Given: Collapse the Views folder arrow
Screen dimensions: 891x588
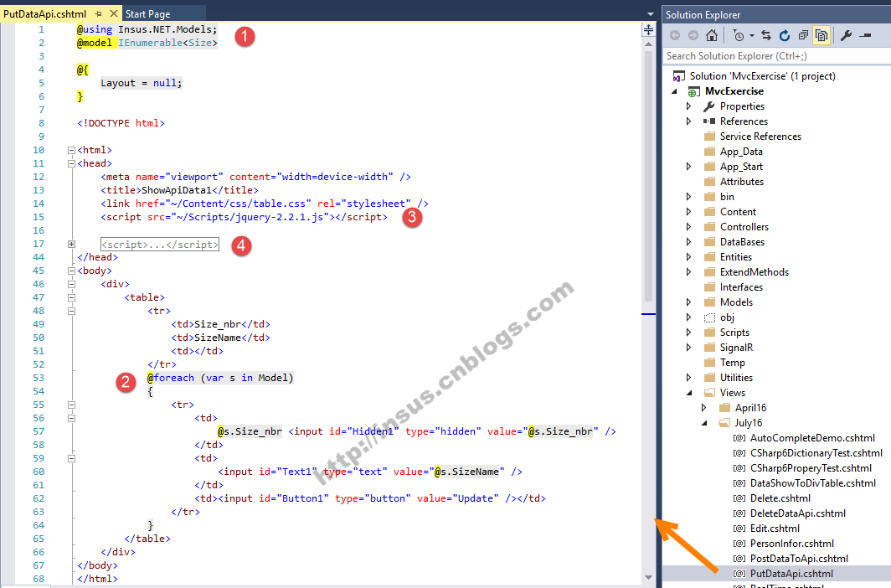Looking at the screenshot, I should click(688, 393).
